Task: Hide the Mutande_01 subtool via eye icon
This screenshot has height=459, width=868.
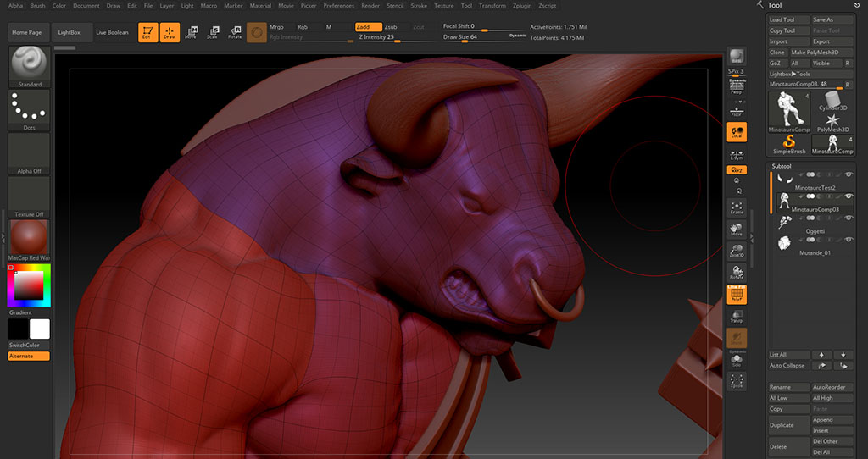Action: point(849,240)
